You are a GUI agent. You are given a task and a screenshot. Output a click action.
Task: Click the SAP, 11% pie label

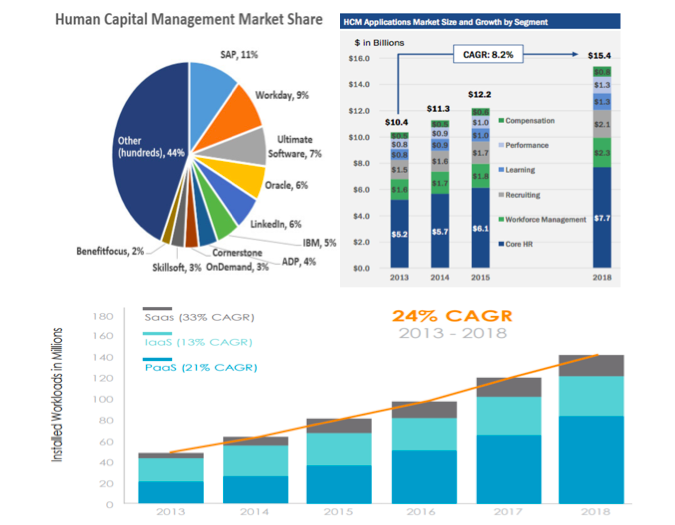point(239,55)
